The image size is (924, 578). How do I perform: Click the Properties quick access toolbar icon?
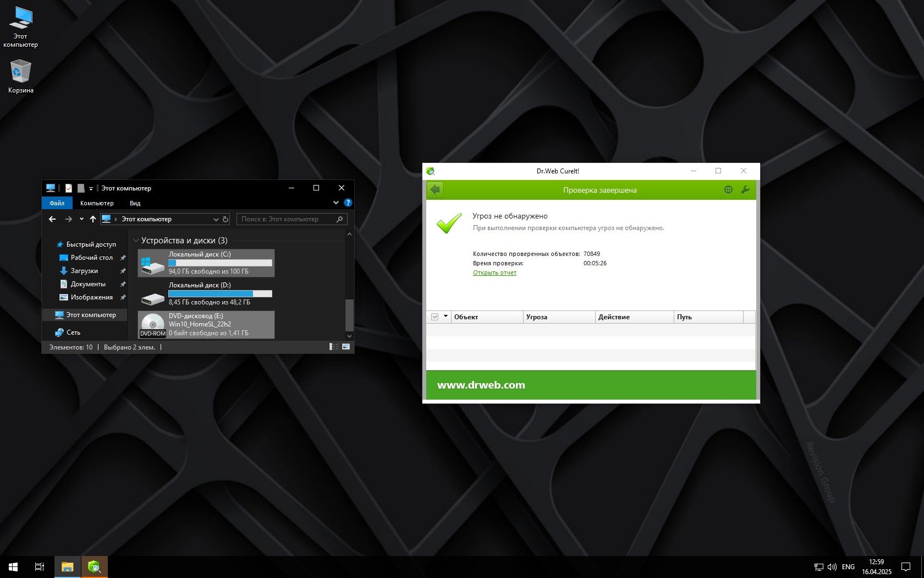coord(69,188)
